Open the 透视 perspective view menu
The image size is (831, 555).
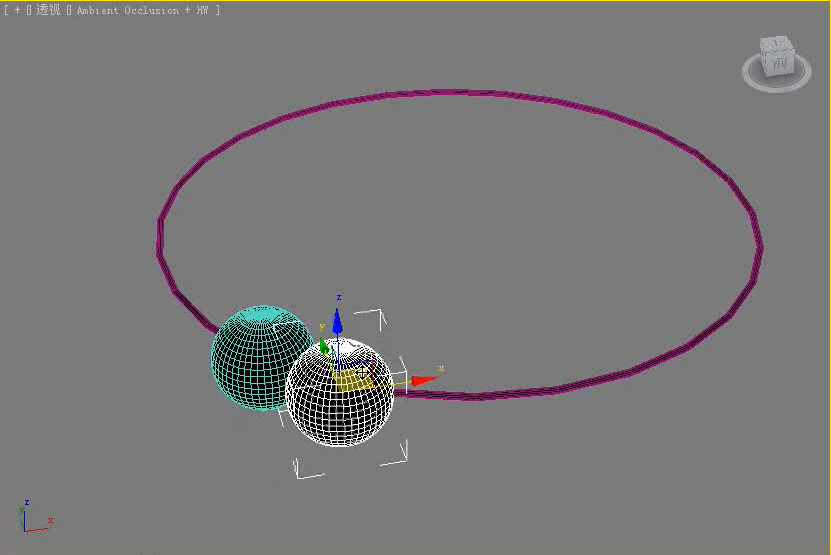48,10
